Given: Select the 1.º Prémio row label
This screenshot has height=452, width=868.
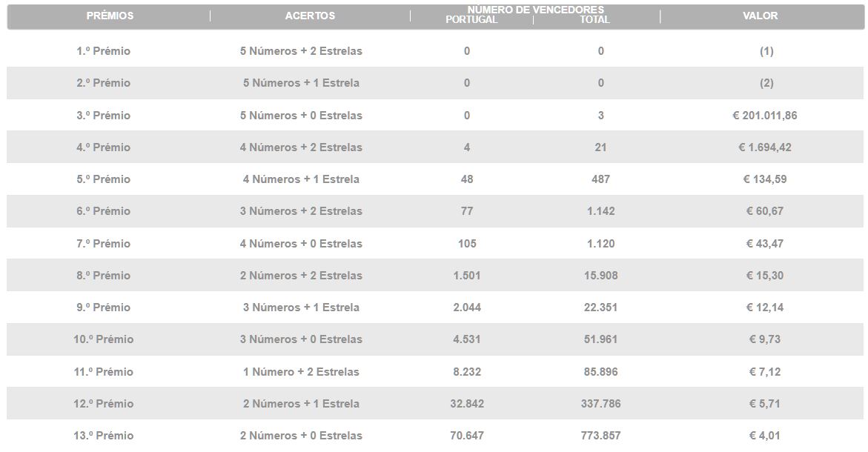Looking at the screenshot, I should pyautogui.click(x=104, y=51).
